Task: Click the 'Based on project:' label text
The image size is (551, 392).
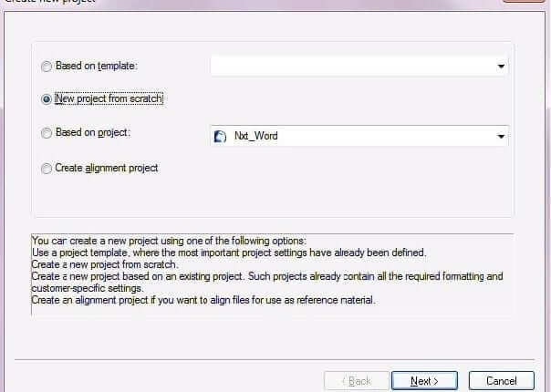Action: click(93, 132)
